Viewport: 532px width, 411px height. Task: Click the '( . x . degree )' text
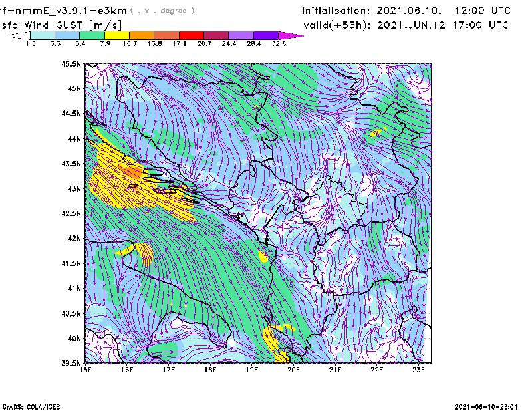pos(162,11)
